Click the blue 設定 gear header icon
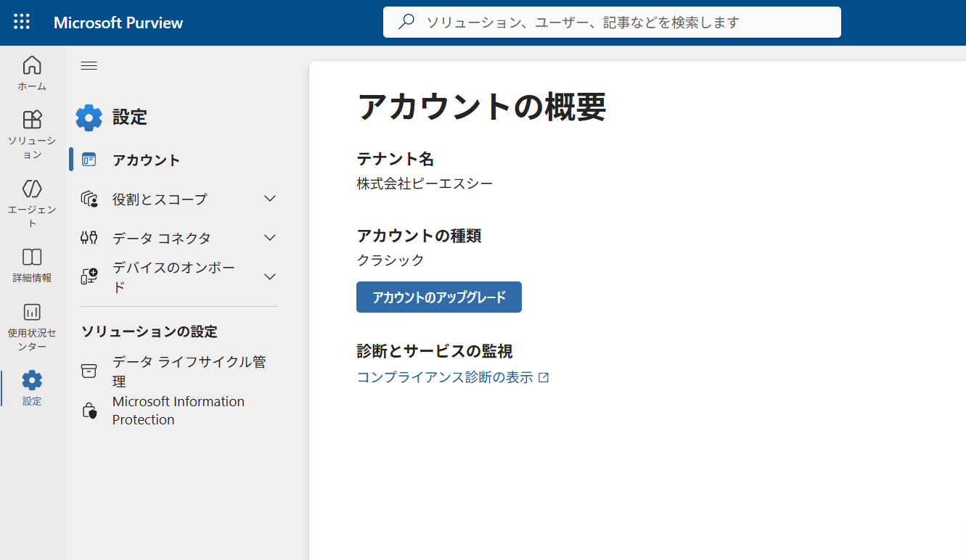The height and width of the screenshot is (560, 966). [89, 117]
